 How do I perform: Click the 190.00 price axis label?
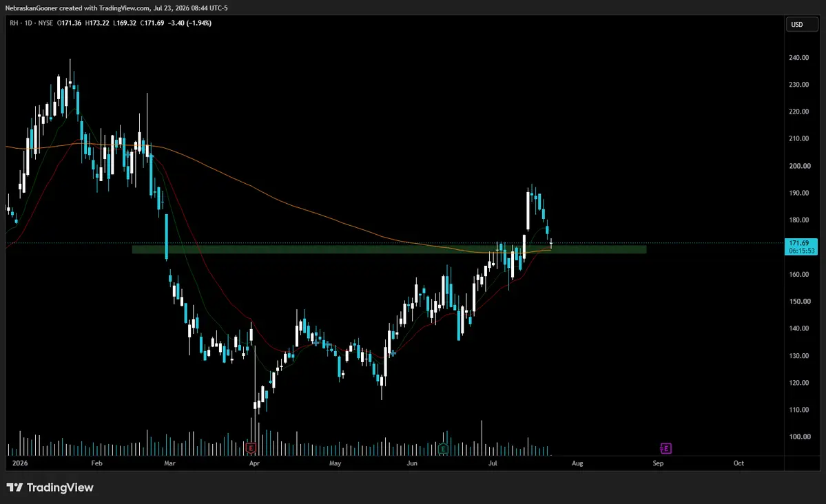pyautogui.click(x=798, y=193)
